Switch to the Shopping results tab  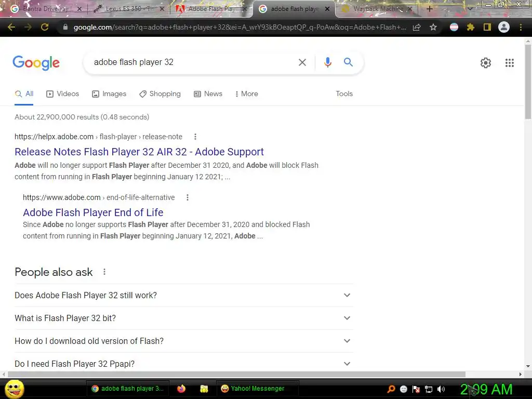pyautogui.click(x=160, y=94)
